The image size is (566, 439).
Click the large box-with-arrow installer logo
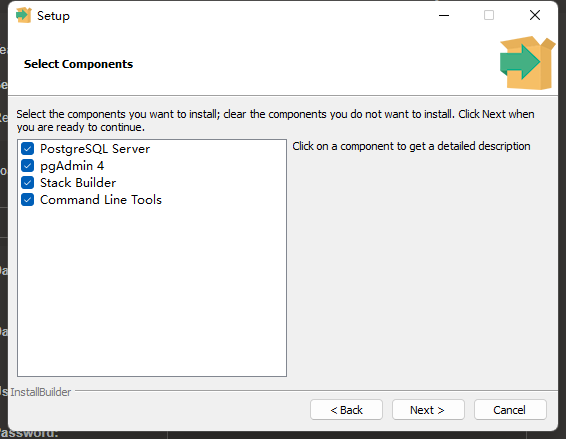tap(527, 63)
